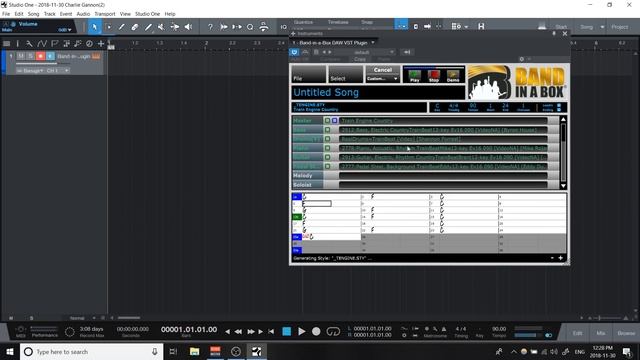The image size is (640, 360).
Task: Open the Mix console button
Action: (600, 333)
